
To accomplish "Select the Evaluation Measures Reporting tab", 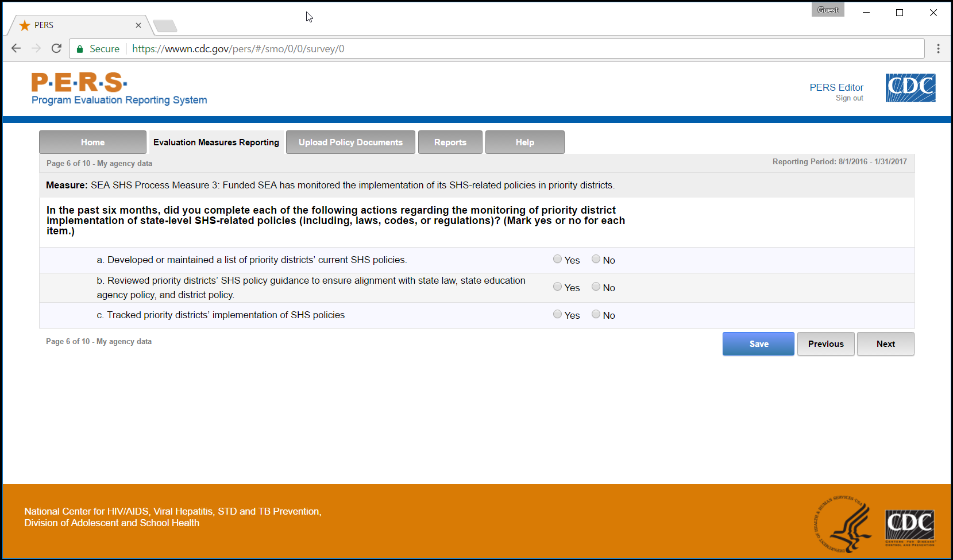I will pos(216,142).
